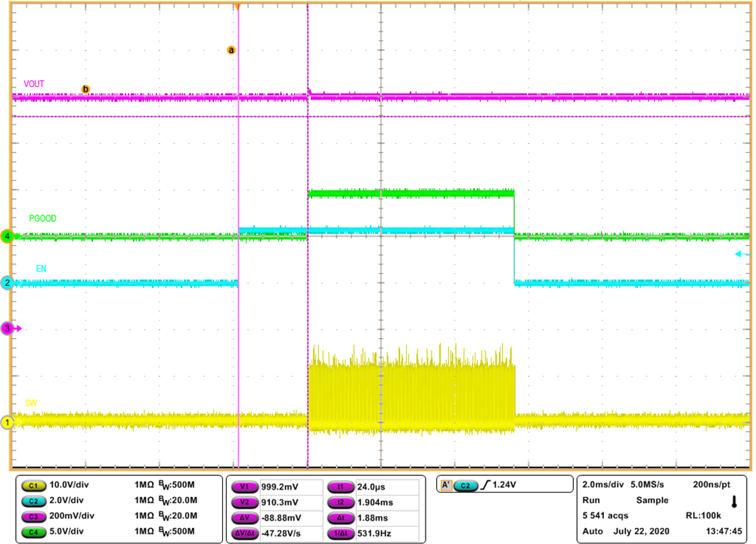
Task: Select the magenta C3 channel badge
Action: pyautogui.click(x=35, y=514)
